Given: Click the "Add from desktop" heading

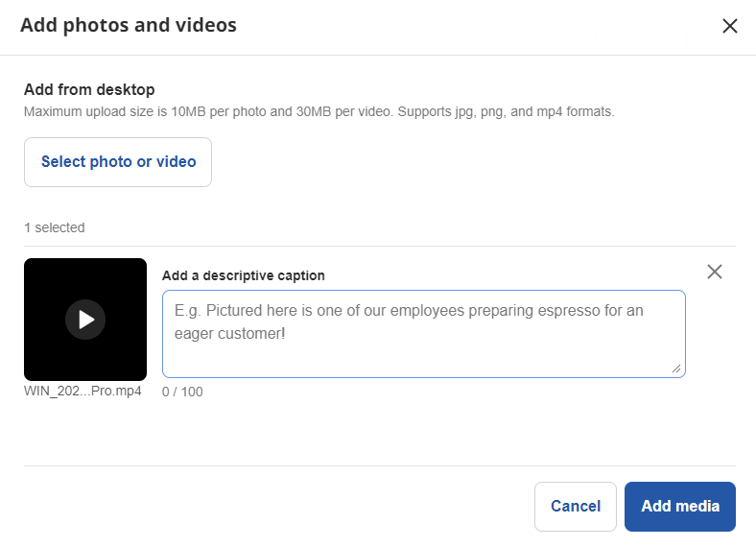Looking at the screenshot, I should click(89, 90).
